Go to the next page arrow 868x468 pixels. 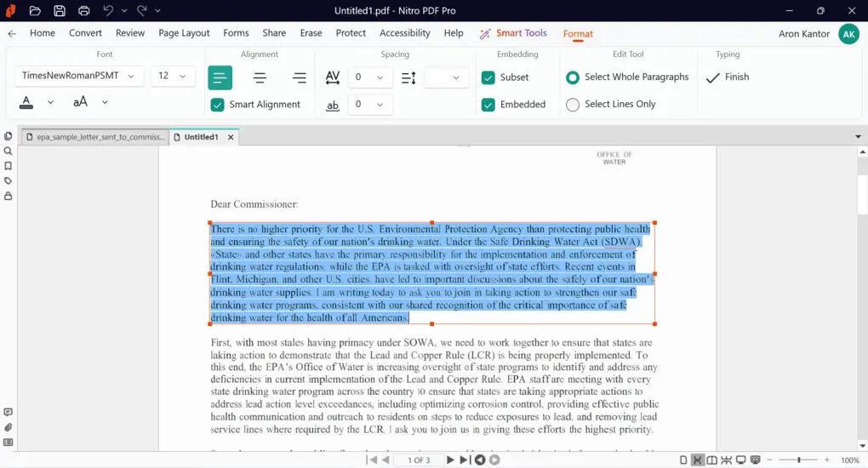(x=450, y=459)
